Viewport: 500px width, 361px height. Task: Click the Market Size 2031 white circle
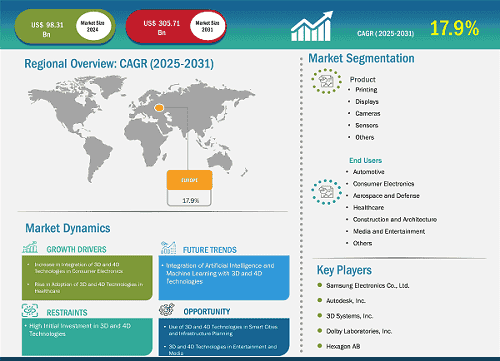[207, 26]
